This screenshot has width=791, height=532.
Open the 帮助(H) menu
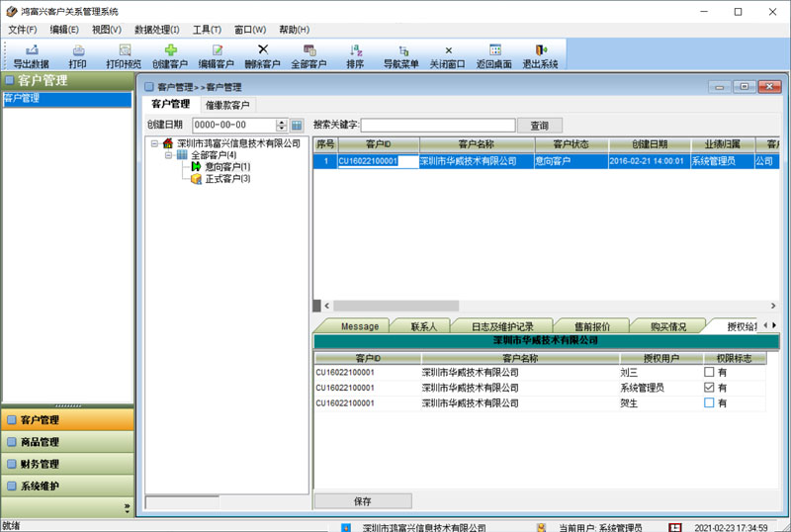click(294, 30)
